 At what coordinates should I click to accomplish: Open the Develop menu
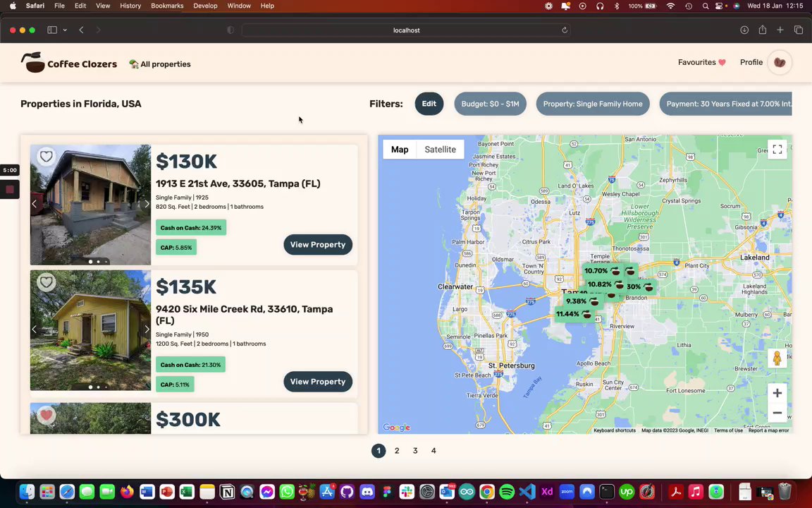tap(205, 6)
